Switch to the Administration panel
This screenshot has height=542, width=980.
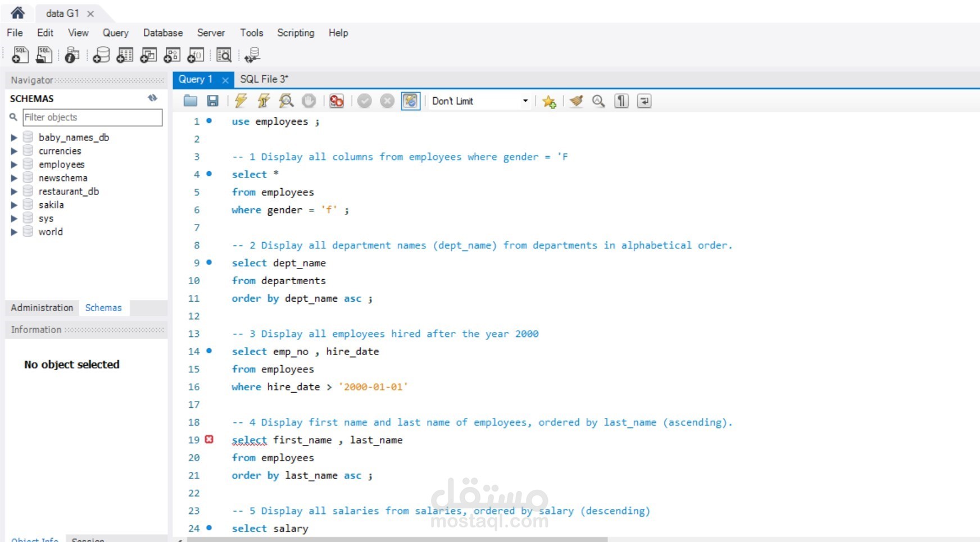(x=42, y=307)
